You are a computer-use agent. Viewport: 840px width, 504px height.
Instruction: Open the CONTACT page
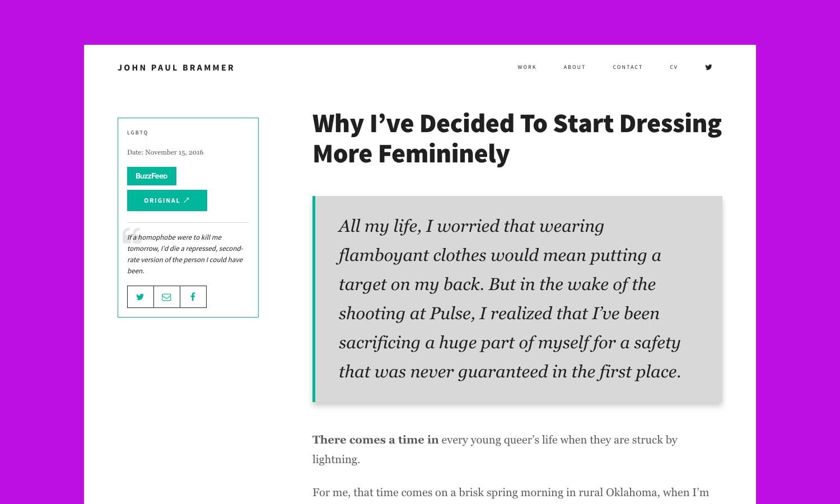[x=628, y=67]
